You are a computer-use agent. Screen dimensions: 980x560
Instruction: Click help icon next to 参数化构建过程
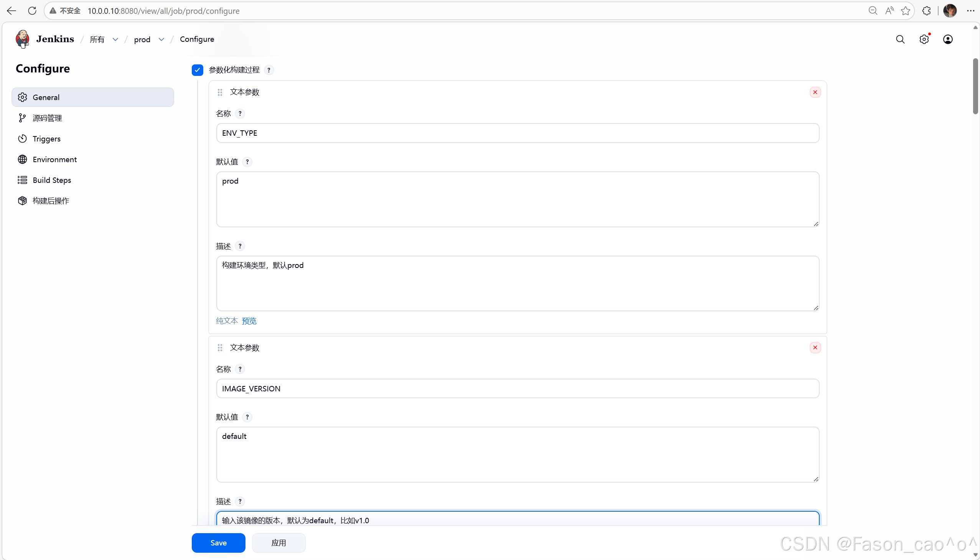269,70
